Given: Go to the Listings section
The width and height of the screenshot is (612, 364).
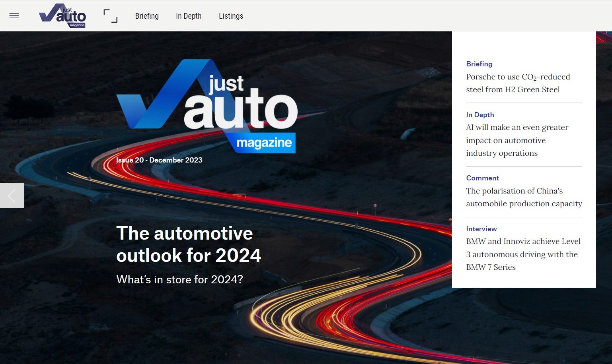Looking at the screenshot, I should pyautogui.click(x=231, y=16).
